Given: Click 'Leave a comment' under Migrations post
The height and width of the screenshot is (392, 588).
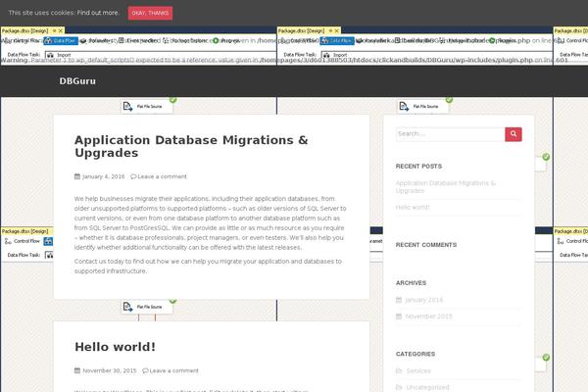Looking at the screenshot, I should pos(163,176).
